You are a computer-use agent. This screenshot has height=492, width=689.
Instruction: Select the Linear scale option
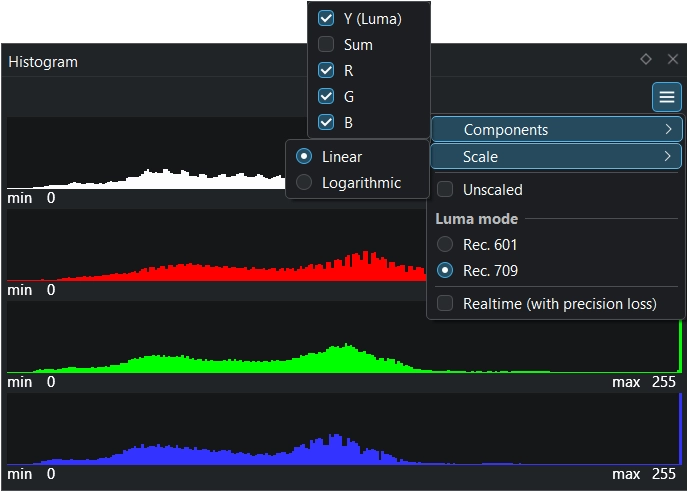point(304,157)
